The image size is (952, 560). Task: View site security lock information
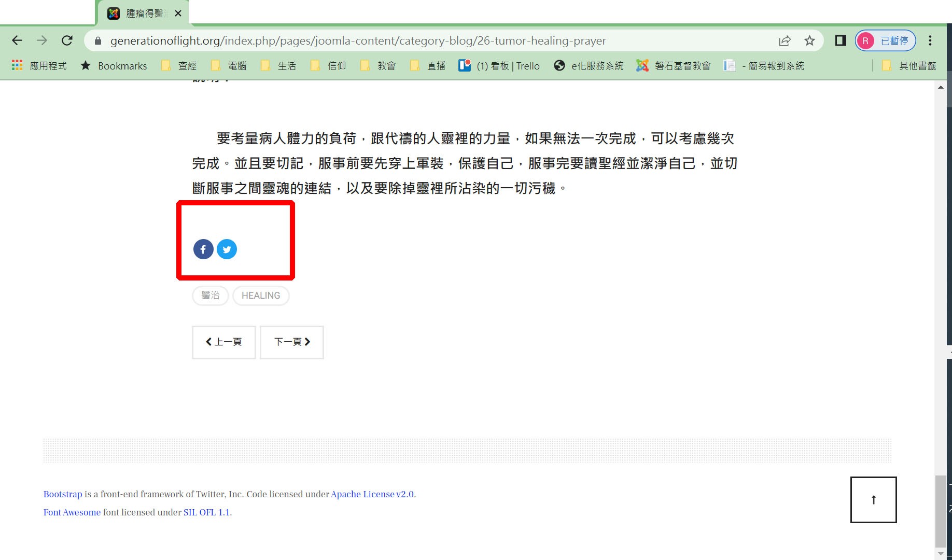[x=98, y=40]
